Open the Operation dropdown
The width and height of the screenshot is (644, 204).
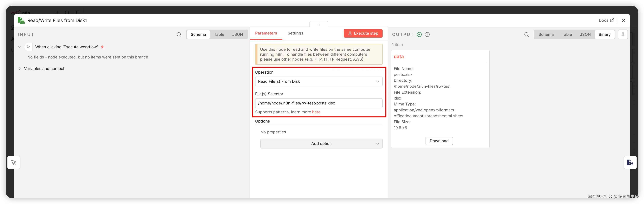click(319, 81)
